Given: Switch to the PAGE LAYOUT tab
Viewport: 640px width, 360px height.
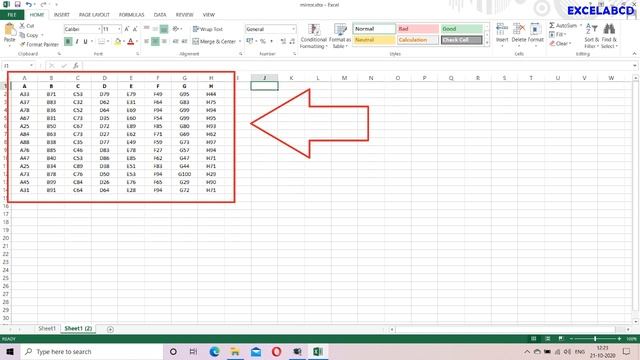Looking at the screenshot, I should tap(94, 15).
